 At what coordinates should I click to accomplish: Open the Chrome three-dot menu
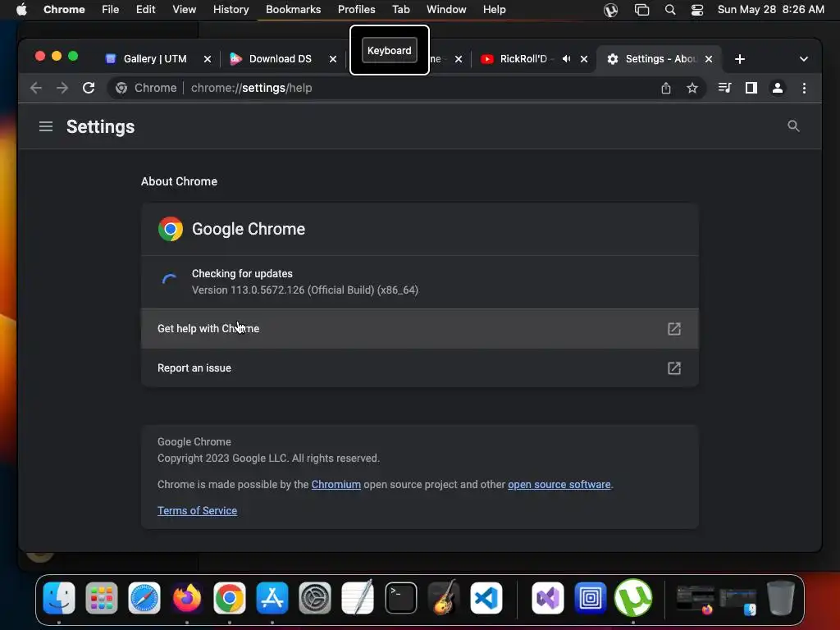click(804, 88)
